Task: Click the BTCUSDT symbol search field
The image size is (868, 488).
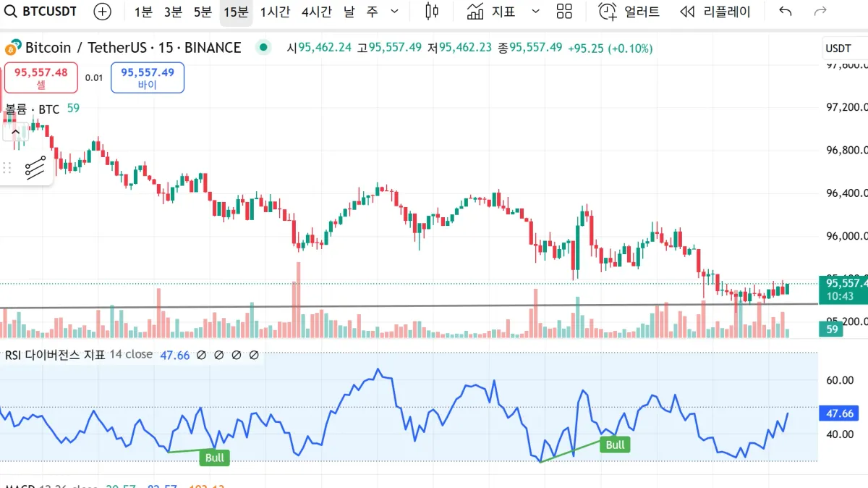Action: (x=42, y=12)
